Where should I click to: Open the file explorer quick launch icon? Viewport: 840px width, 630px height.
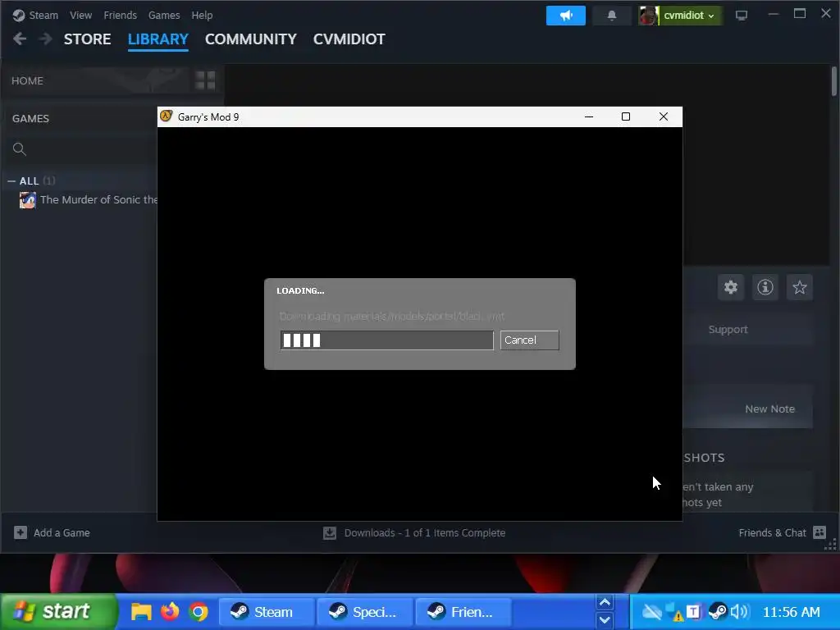coord(141,611)
